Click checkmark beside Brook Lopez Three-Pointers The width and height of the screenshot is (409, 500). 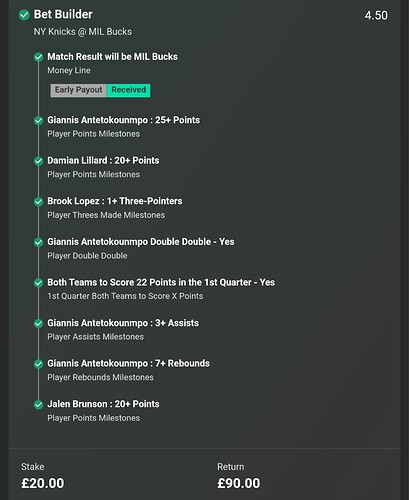click(x=39, y=202)
